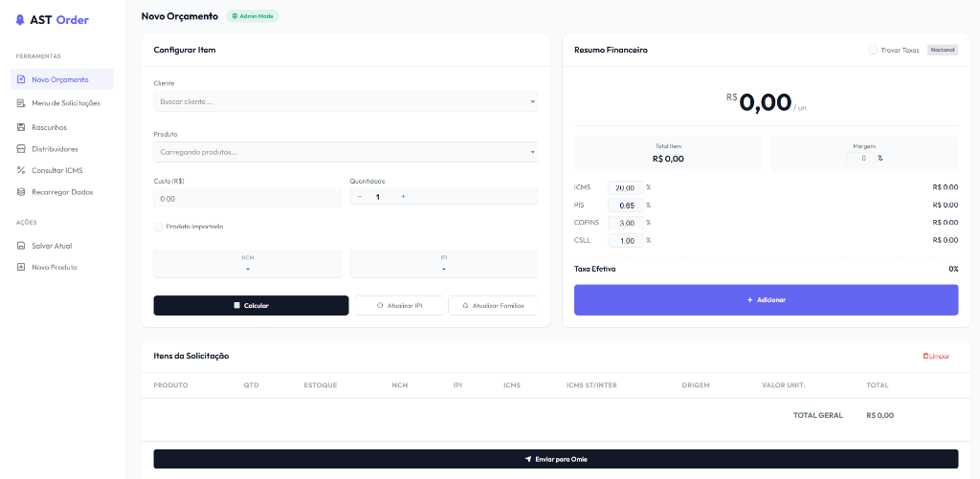
Task: Click Limpar to clear the items
Action: click(936, 356)
